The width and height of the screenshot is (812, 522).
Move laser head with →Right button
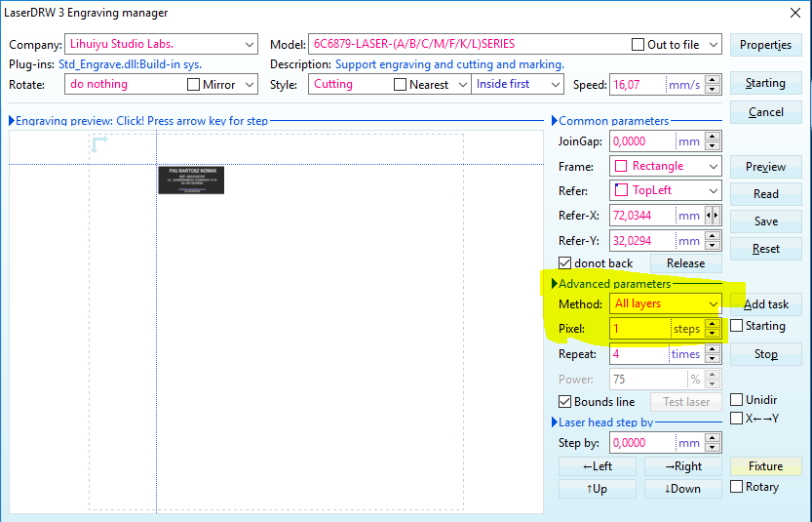pos(683,466)
